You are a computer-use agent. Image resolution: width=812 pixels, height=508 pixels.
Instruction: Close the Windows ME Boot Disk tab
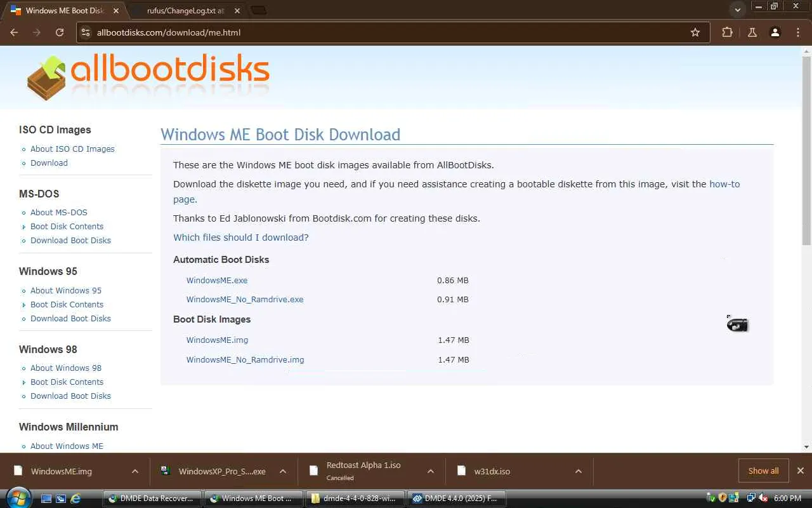click(117, 11)
